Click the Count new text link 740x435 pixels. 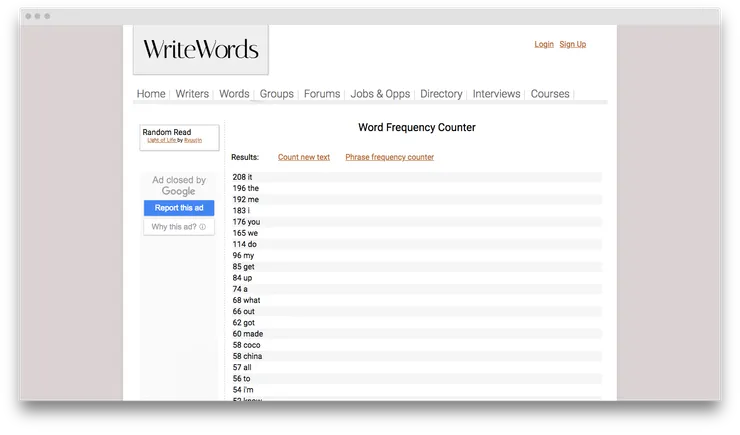click(304, 157)
